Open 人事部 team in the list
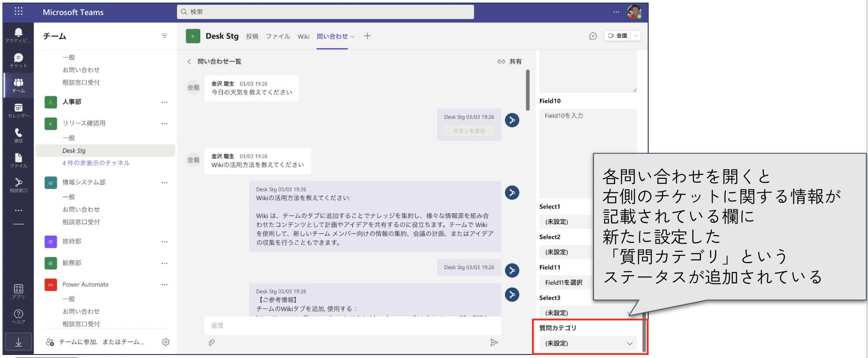Image resolution: width=868 pixels, height=358 pixels. point(72,102)
